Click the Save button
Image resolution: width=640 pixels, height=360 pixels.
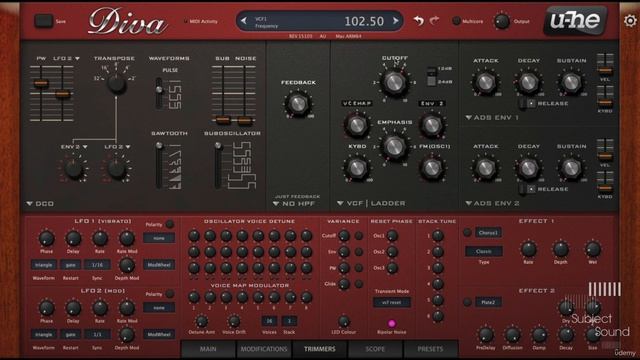[x=44, y=21]
